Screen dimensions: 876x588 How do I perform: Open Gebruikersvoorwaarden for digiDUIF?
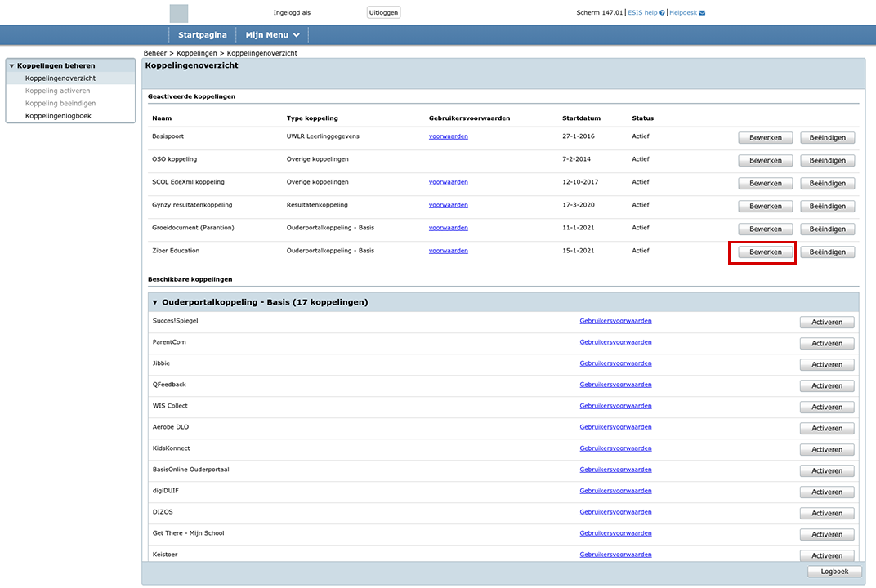tap(615, 491)
